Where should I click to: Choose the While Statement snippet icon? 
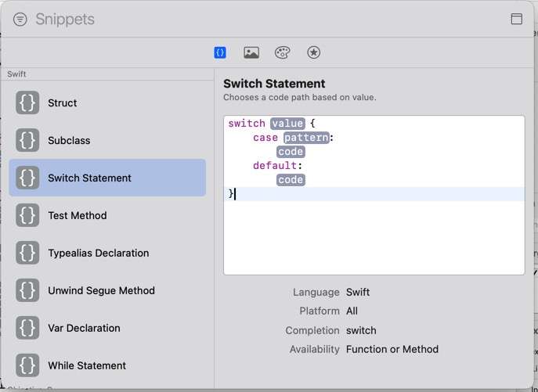(27, 365)
